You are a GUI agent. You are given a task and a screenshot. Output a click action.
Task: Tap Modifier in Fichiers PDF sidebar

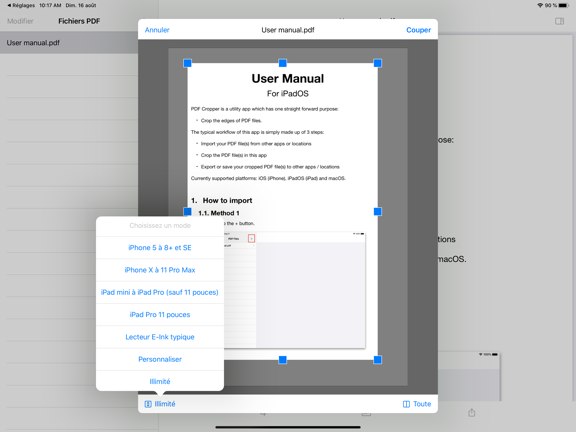coord(20,21)
